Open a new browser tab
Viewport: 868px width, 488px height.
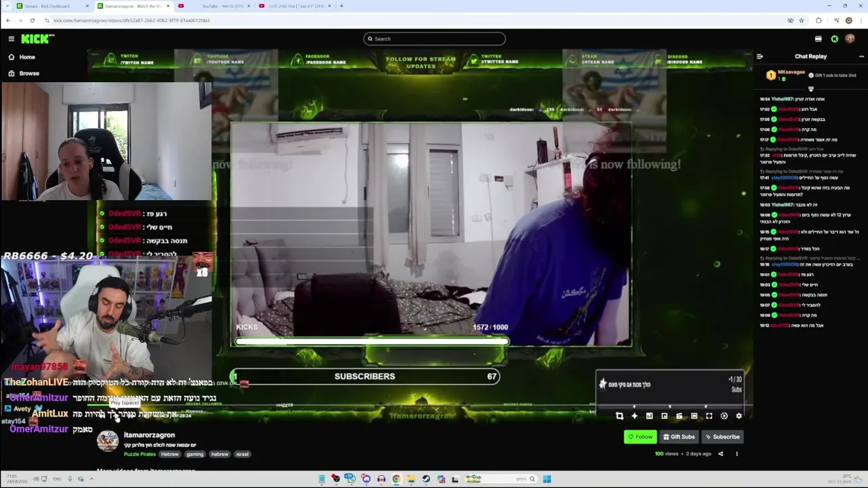coord(341,6)
